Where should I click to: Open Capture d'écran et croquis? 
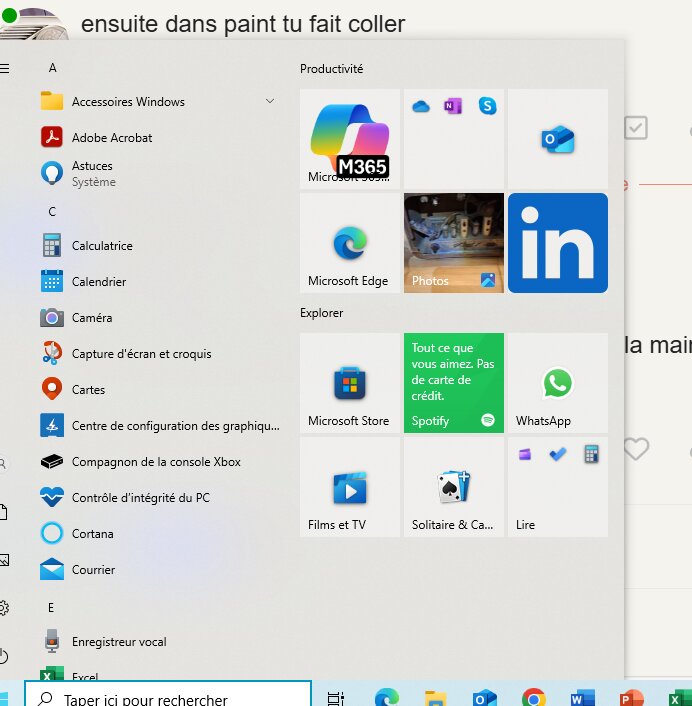coord(160,353)
